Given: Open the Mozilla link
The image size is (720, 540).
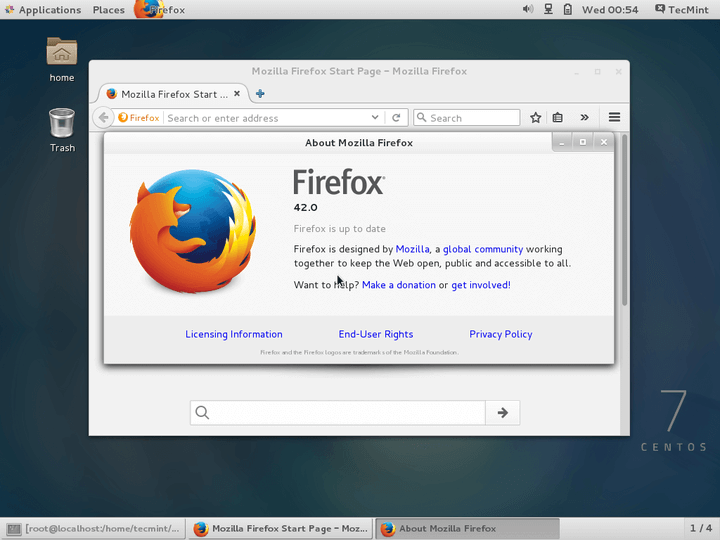Looking at the screenshot, I should [412, 249].
